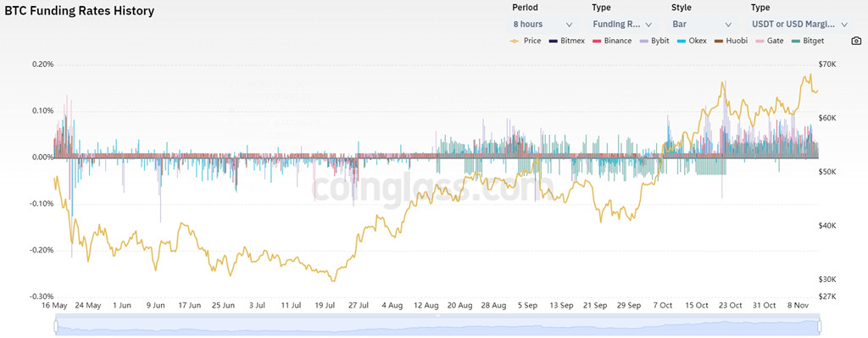
Task: Open the USDT or USD Margin dropdown
Action: coord(800,25)
